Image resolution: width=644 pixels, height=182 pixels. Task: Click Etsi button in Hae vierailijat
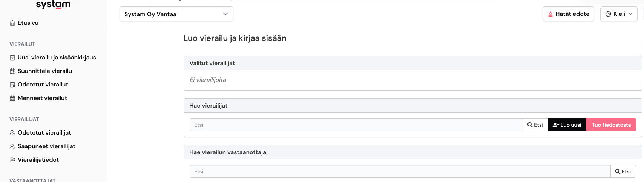click(535, 125)
